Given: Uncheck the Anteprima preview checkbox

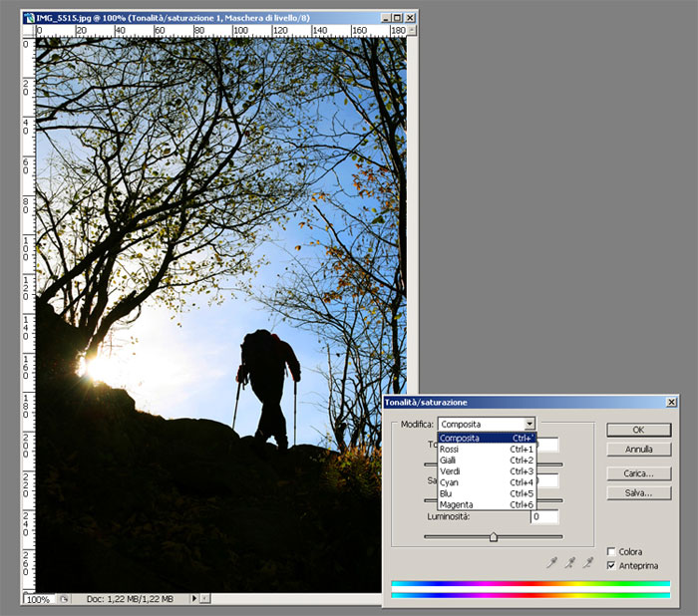Looking at the screenshot, I should point(611,565).
